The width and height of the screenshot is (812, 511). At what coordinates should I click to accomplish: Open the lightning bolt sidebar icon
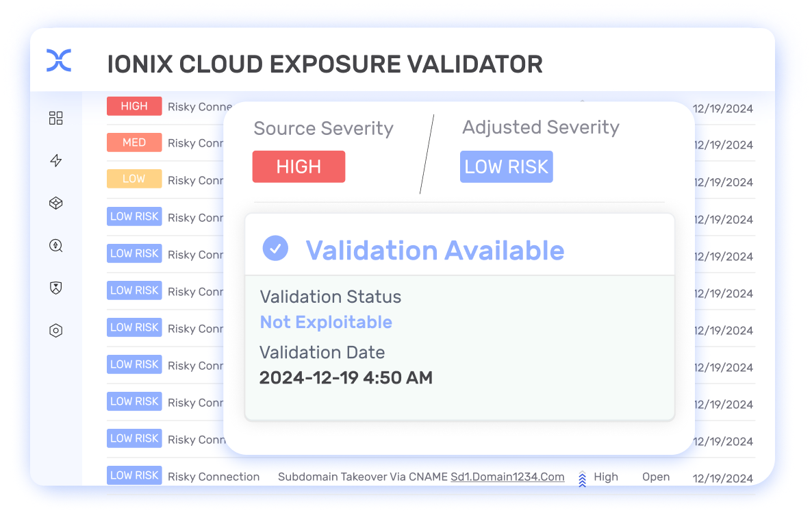(56, 161)
